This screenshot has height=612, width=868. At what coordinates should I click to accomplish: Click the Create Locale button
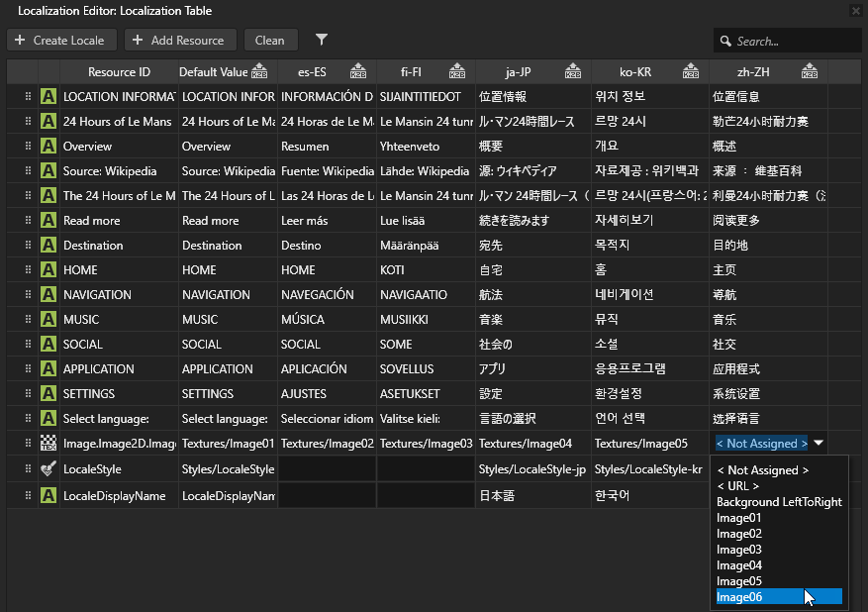point(61,41)
